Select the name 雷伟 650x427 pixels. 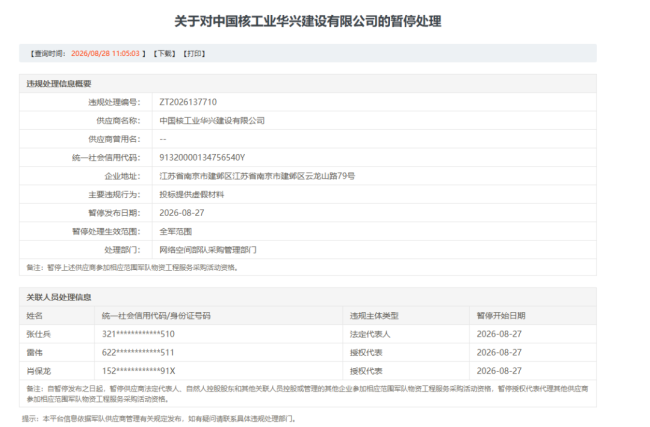(x=34, y=353)
